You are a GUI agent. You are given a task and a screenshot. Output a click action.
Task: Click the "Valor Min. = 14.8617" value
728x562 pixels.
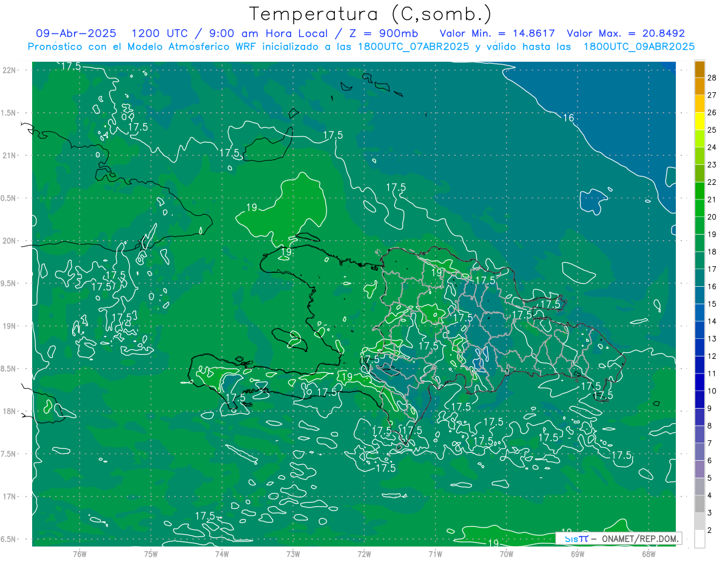tap(497, 33)
